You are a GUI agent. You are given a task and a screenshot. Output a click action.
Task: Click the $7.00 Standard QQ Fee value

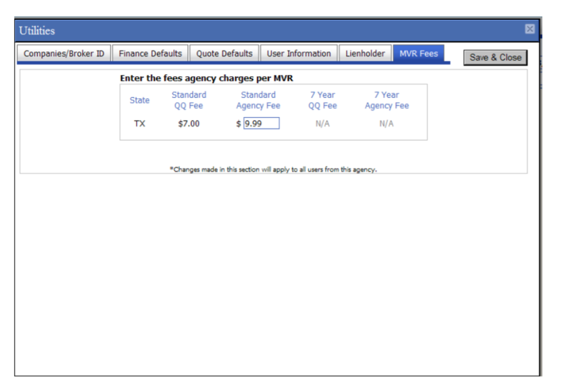click(x=189, y=123)
